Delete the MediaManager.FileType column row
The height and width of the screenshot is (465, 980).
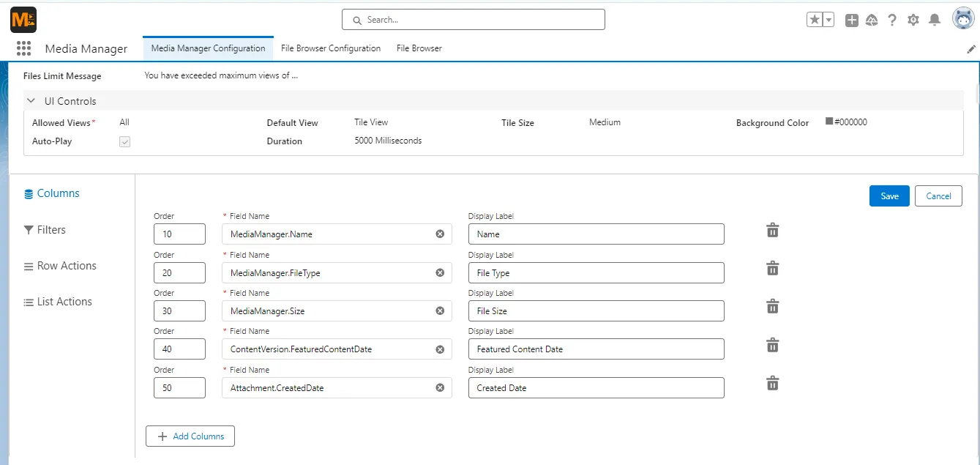coord(772,269)
